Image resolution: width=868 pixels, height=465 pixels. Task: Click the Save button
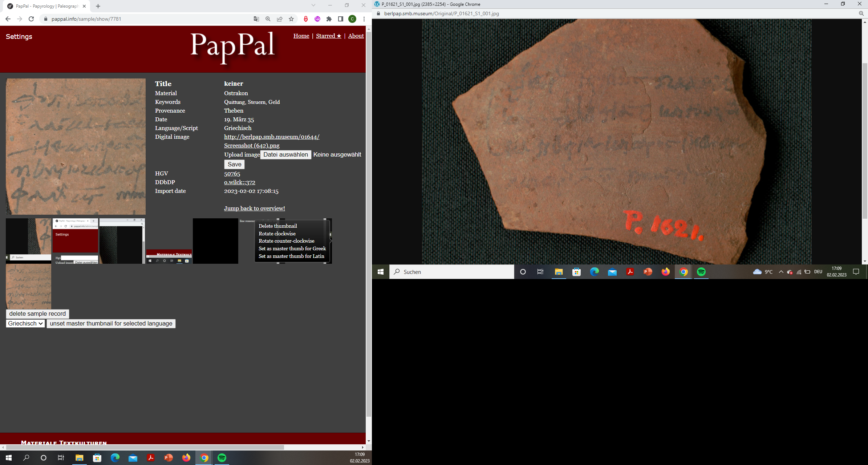coord(234,165)
